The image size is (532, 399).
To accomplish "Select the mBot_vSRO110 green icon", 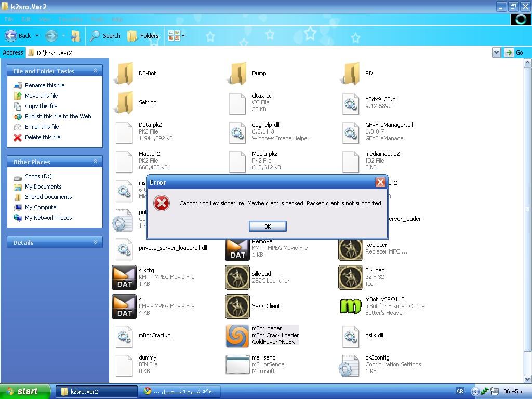I will 350,307.
